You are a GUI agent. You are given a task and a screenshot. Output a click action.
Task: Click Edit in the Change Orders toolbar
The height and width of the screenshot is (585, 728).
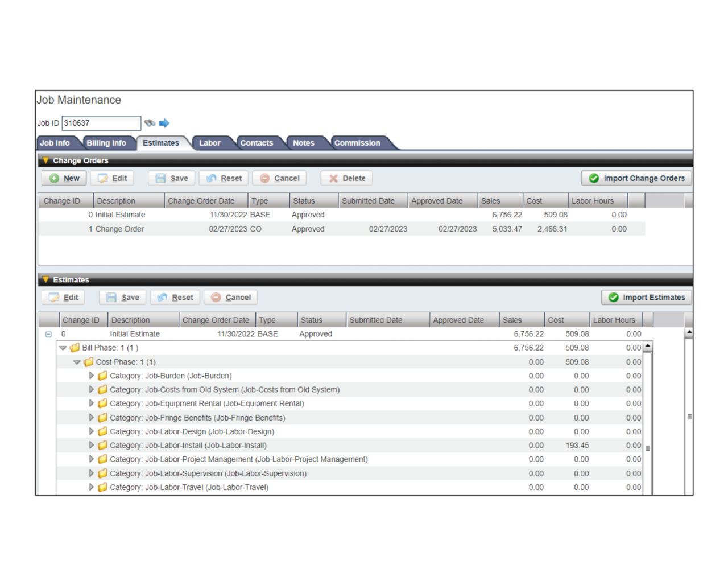112,178
